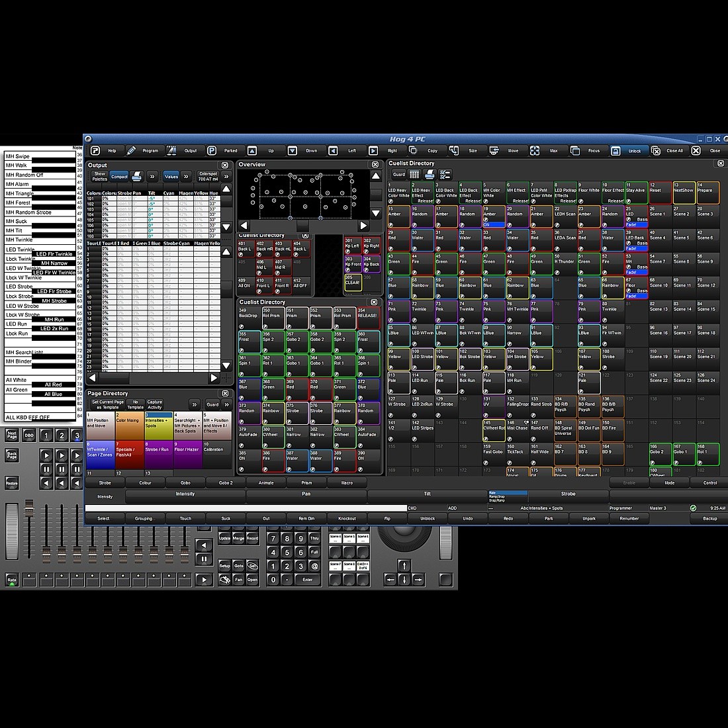Toggle Compact view in Output panel
The width and height of the screenshot is (728, 728).
[119, 177]
